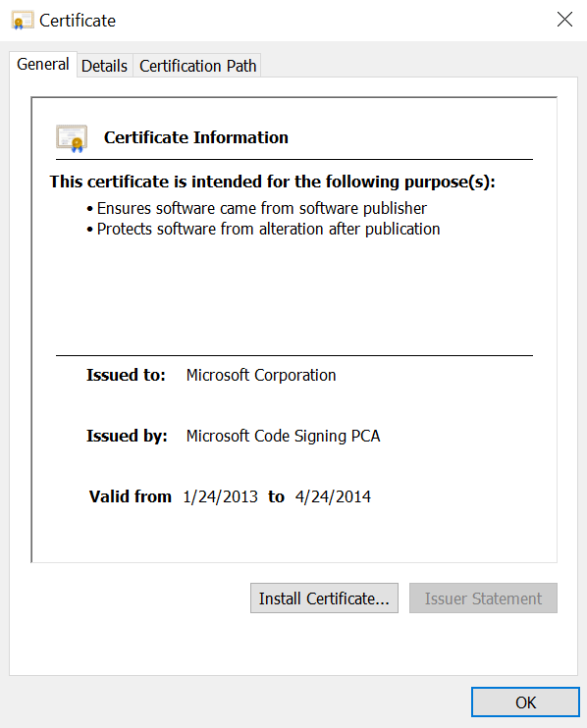
Task: Click the Issuer Statement button
Action: [x=483, y=598]
